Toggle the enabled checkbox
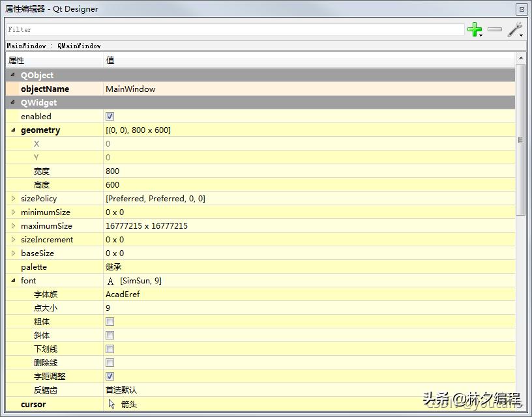The height and width of the screenshot is (417, 532). point(110,117)
